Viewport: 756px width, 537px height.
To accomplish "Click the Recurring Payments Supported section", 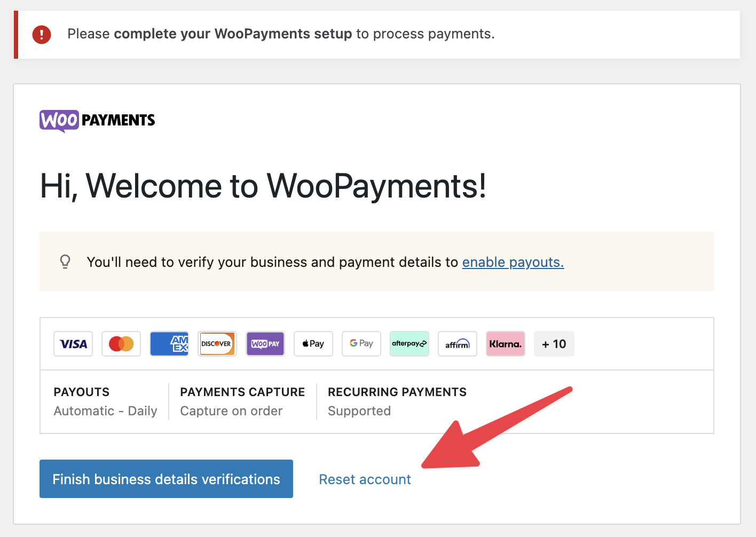I will 397,401.
